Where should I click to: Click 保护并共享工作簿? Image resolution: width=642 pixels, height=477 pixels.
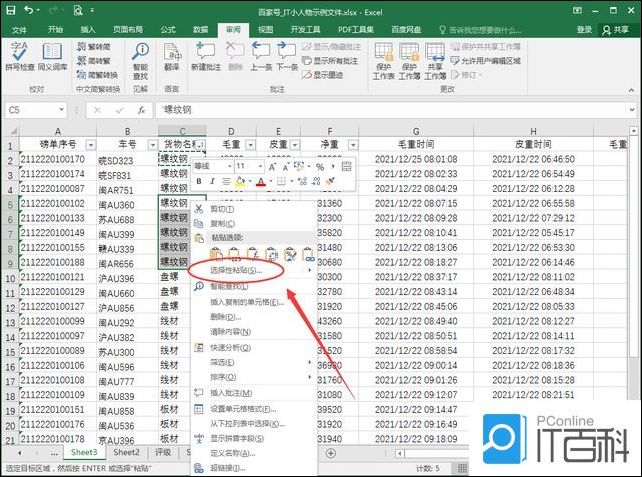(x=486, y=47)
